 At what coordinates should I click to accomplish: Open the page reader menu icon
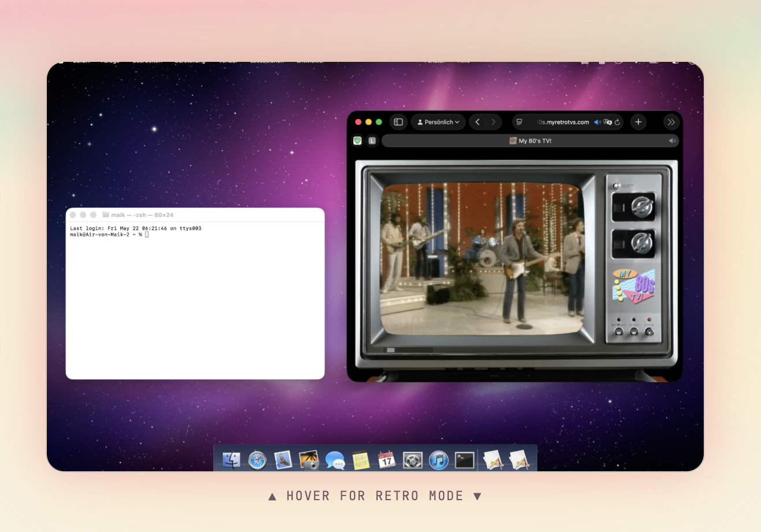click(519, 122)
